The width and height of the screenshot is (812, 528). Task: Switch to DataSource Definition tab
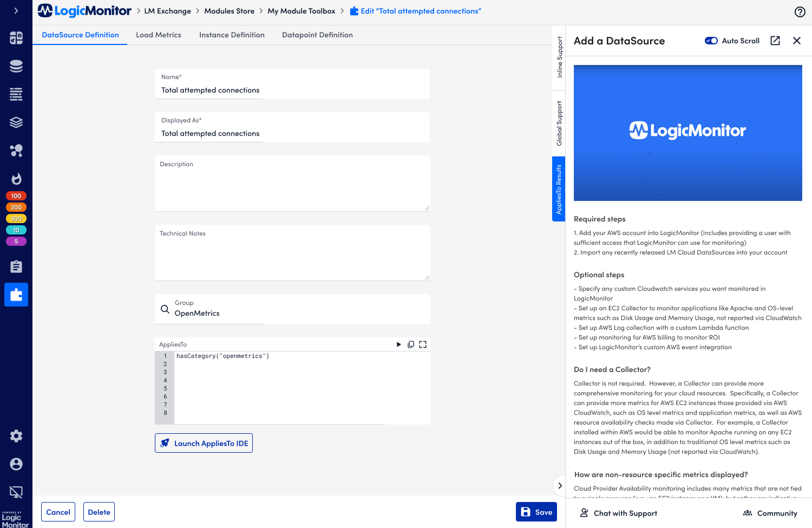click(x=80, y=35)
